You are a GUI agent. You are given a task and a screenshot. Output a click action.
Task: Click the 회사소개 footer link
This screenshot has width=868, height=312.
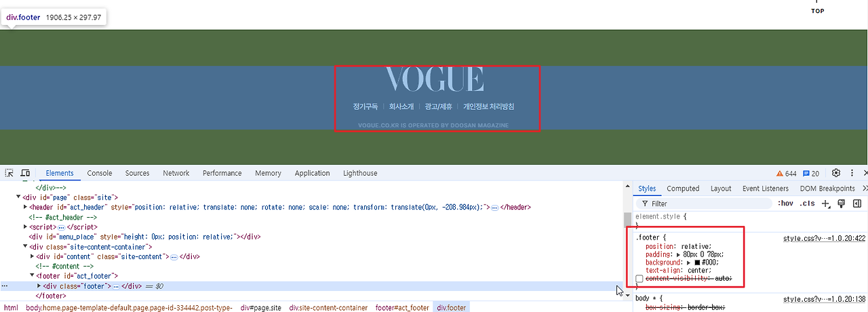pos(401,106)
